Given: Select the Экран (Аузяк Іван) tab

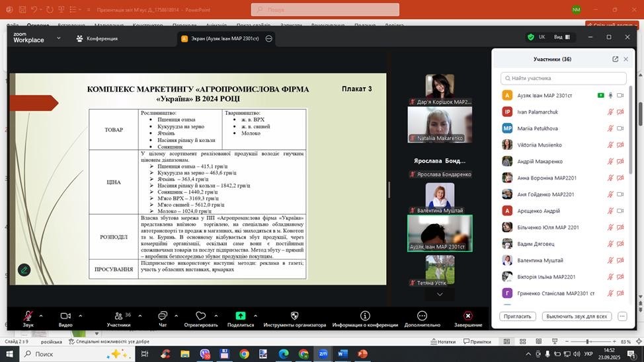Looking at the screenshot, I should click(x=221, y=38).
